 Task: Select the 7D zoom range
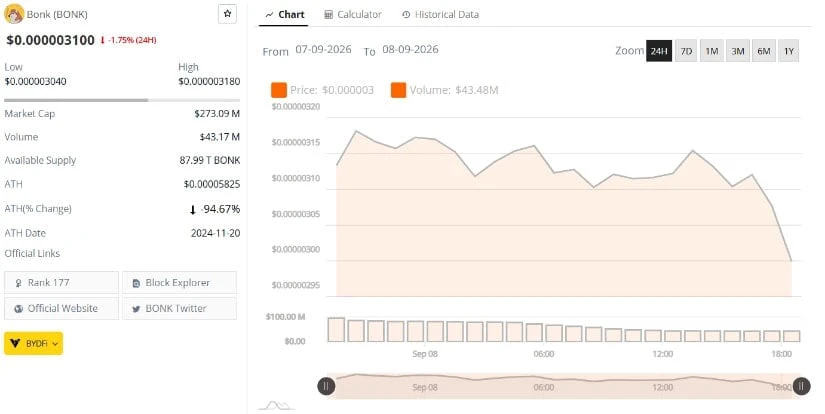[686, 51]
